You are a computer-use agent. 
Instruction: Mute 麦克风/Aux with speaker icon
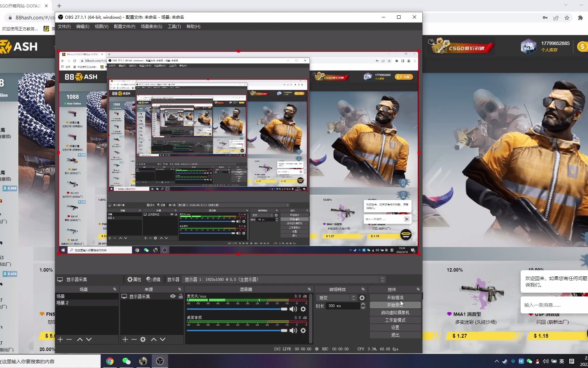(x=293, y=309)
